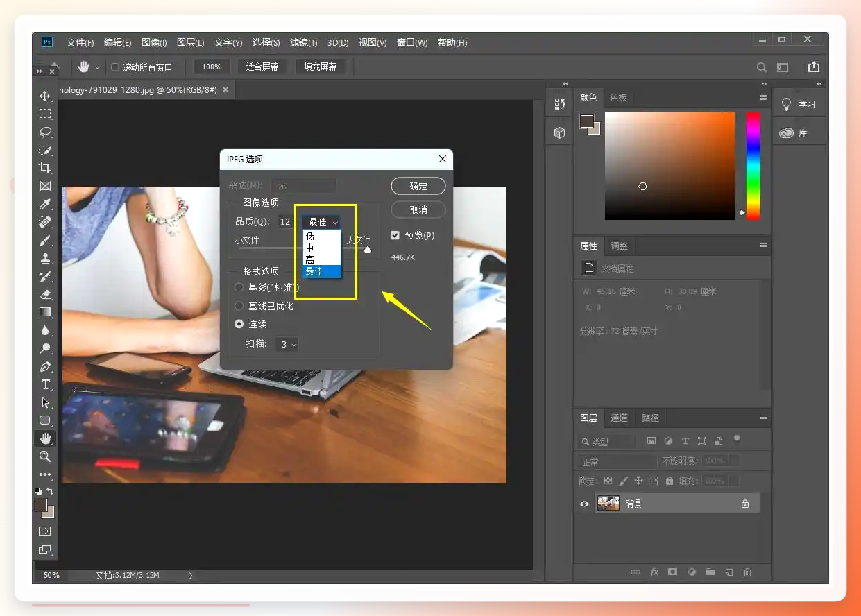
Task: Click the quality slider handle
Action: [367, 249]
